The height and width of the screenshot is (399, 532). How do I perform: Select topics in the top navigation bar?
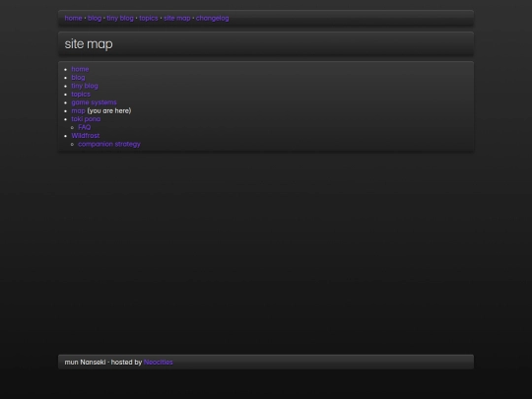149,19
